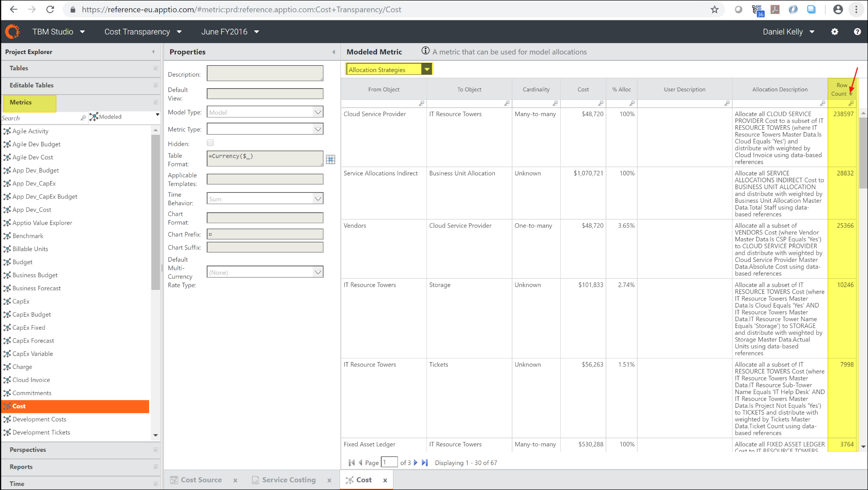This screenshot has height=490, width=868.
Task: Collapse the Project Explorer panel arrow
Action: 153,52
